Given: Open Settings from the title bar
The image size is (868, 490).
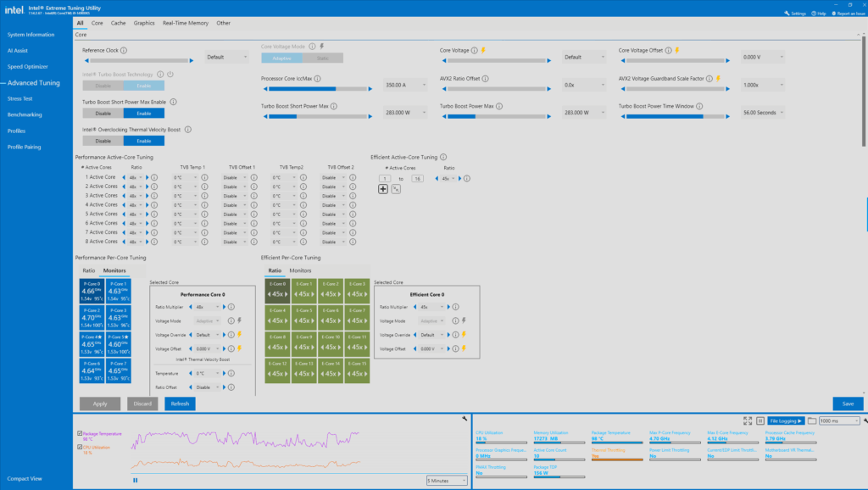Looking at the screenshot, I should [x=795, y=14].
